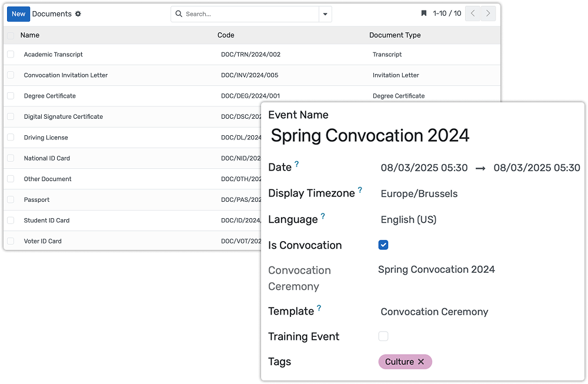Open the Convocation Ceremony Template link
The height and width of the screenshot is (384, 588).
pyautogui.click(x=434, y=312)
